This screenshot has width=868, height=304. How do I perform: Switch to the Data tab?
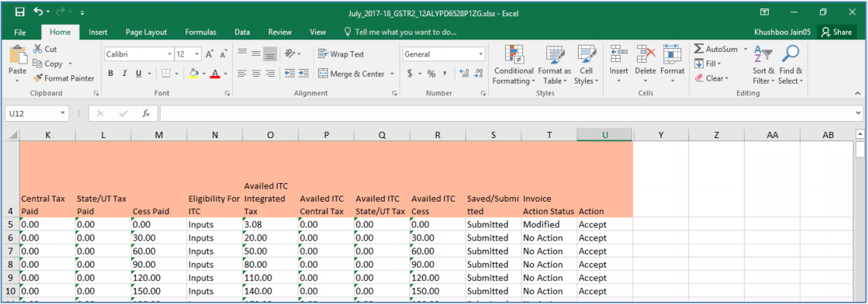pyautogui.click(x=242, y=32)
